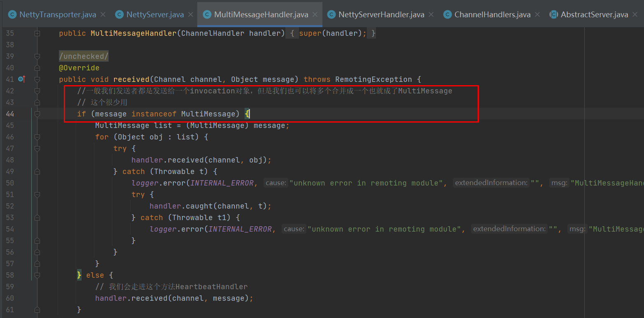Collapse the catch block fold at line 49
The height and width of the screenshot is (318, 644).
click(37, 172)
